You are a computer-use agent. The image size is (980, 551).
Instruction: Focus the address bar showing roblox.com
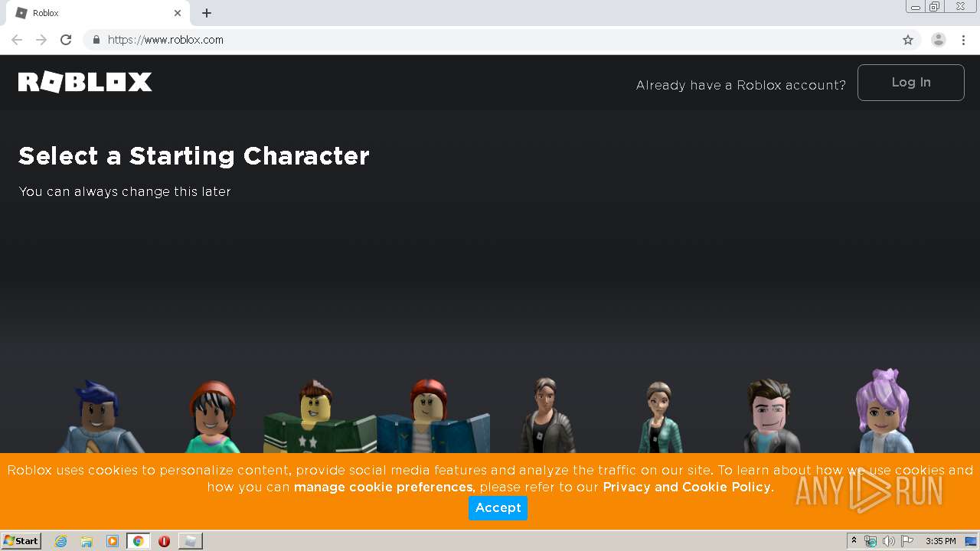pos(490,40)
